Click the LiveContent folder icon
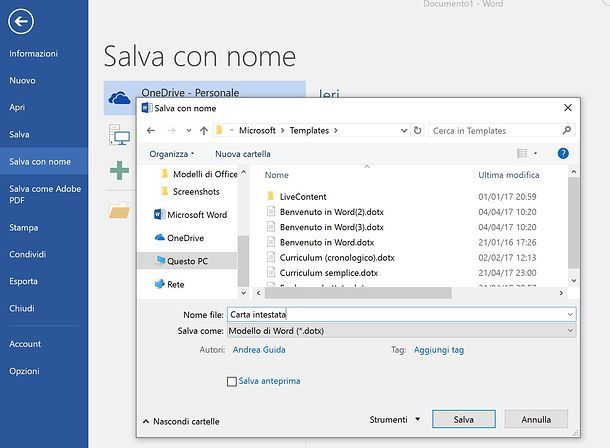The height and width of the screenshot is (448, 610). [271, 196]
